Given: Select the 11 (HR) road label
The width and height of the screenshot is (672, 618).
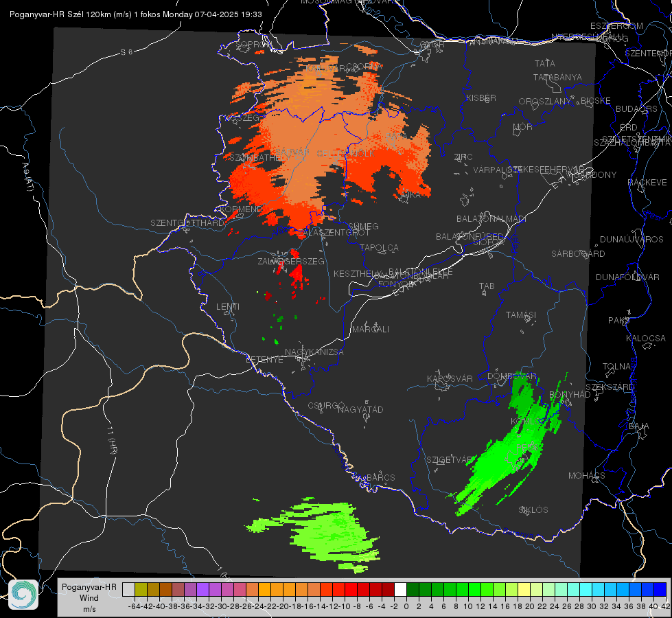Looking at the screenshot, I should coord(111,440).
